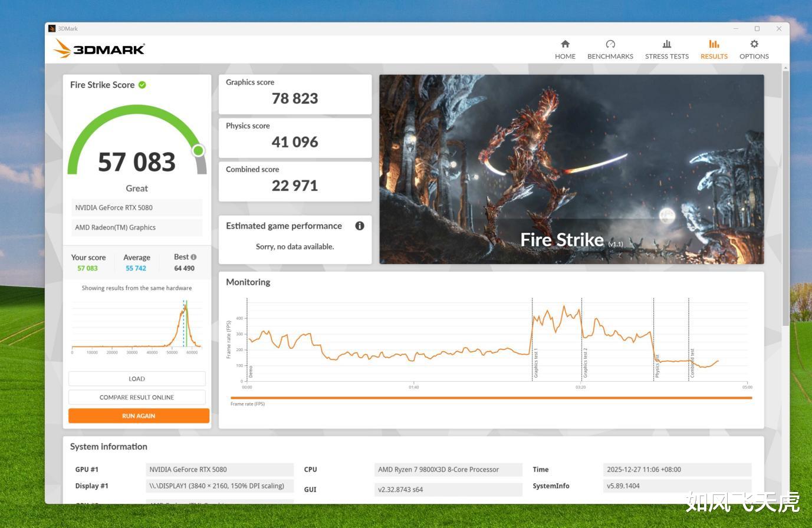Click the Average score 55 742

click(136, 268)
